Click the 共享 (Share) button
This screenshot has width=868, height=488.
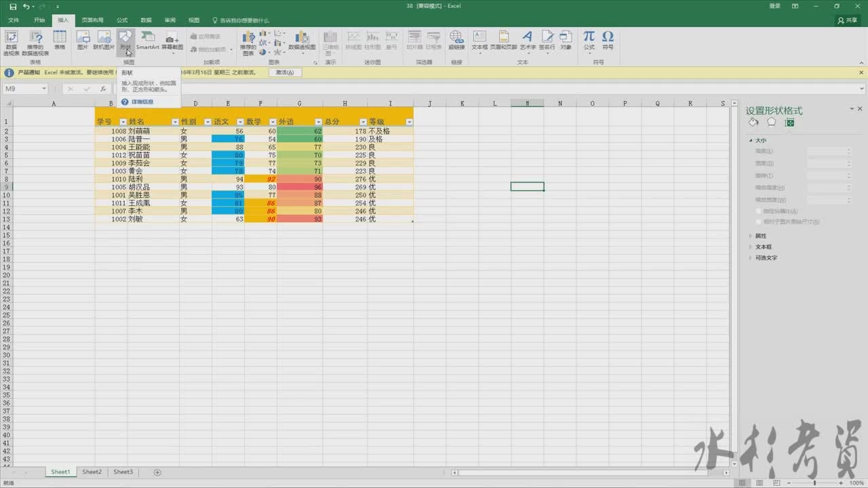coord(848,20)
